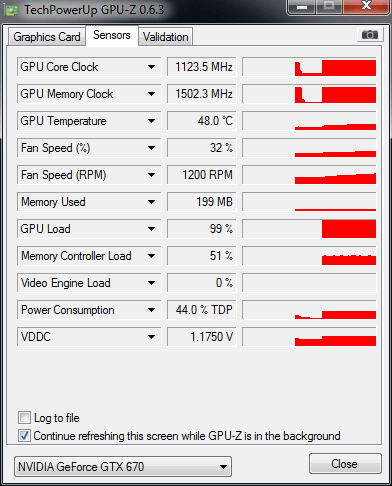Screen dimensions: 392x486
Task: Click the Memory Controller Load graph
Action: coord(309,256)
